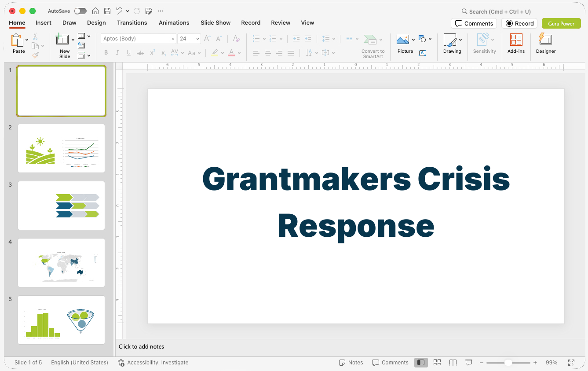Click the Comments button at top right
Screen dimensions: 588x371
coord(474,23)
